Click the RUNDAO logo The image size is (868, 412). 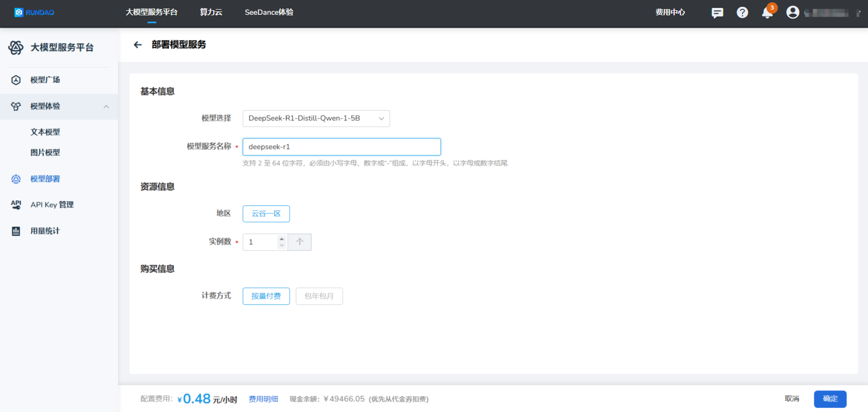(x=35, y=12)
